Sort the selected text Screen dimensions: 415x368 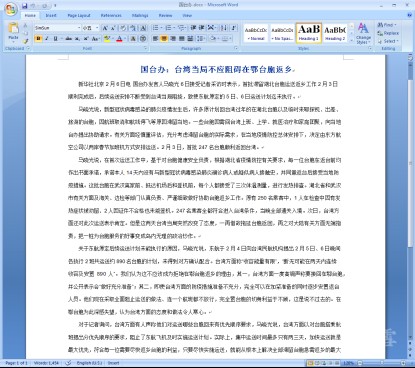(x=224, y=28)
